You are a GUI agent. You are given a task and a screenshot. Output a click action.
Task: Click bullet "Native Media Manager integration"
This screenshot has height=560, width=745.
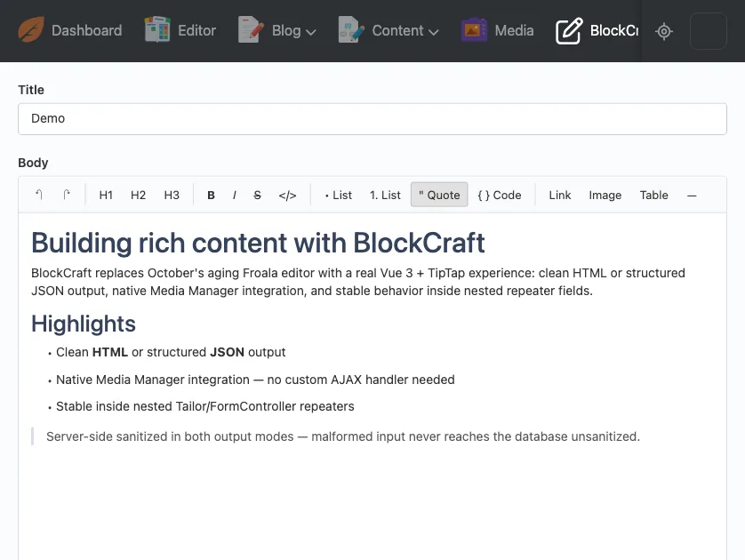pyautogui.click(x=255, y=380)
